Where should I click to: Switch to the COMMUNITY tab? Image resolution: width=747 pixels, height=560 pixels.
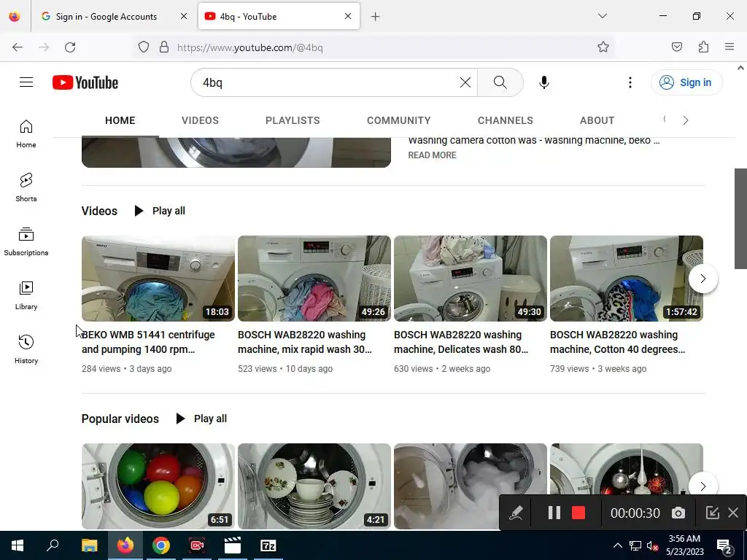click(399, 120)
